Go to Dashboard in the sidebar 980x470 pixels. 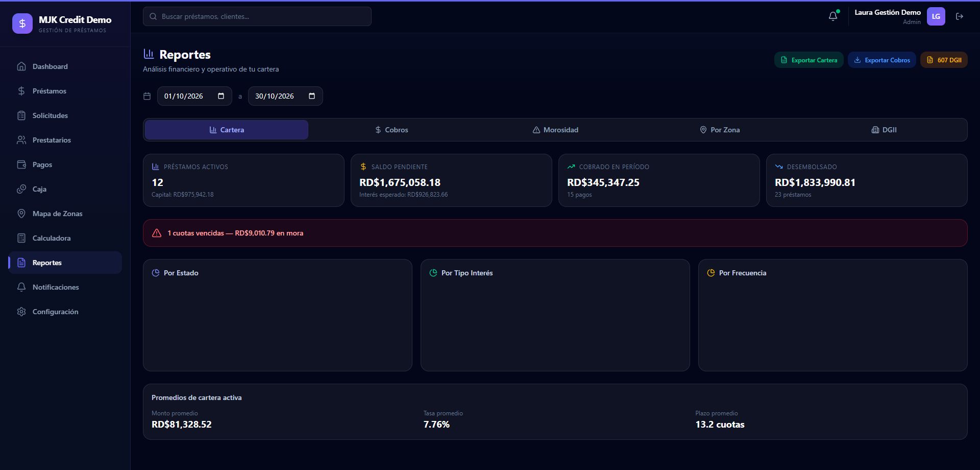coord(65,66)
